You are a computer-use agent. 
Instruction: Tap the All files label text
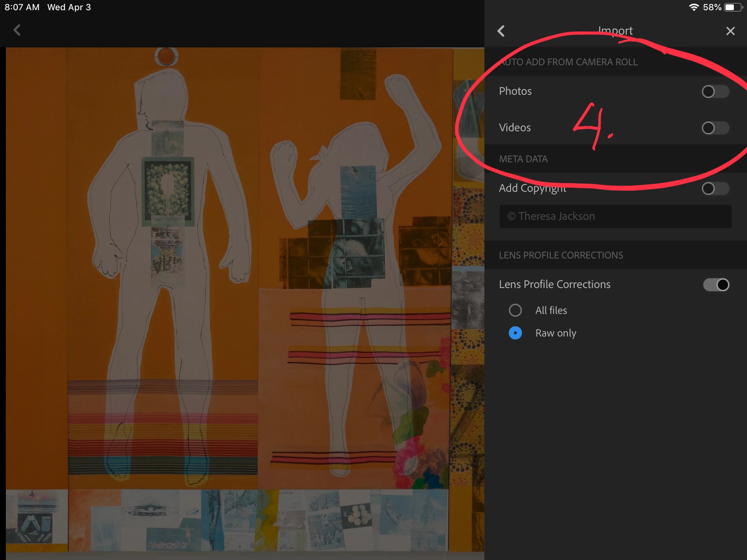pos(551,310)
